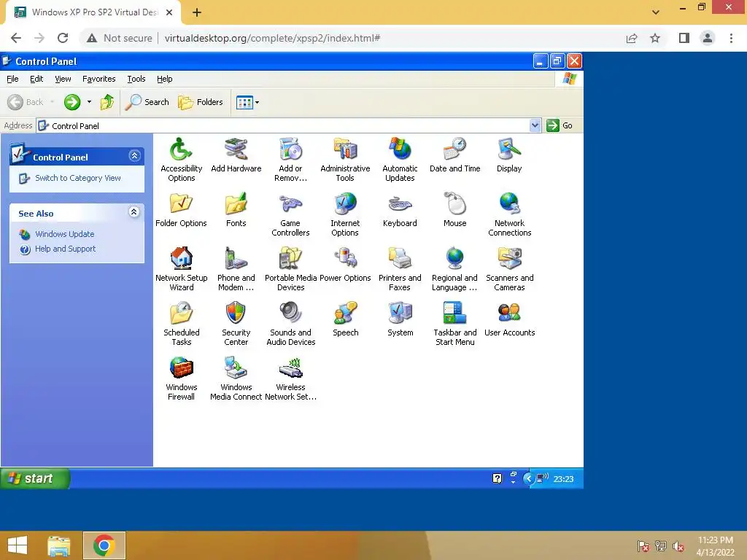Collapse the See Also sidebar section
This screenshot has height=560, width=747.
(134, 212)
